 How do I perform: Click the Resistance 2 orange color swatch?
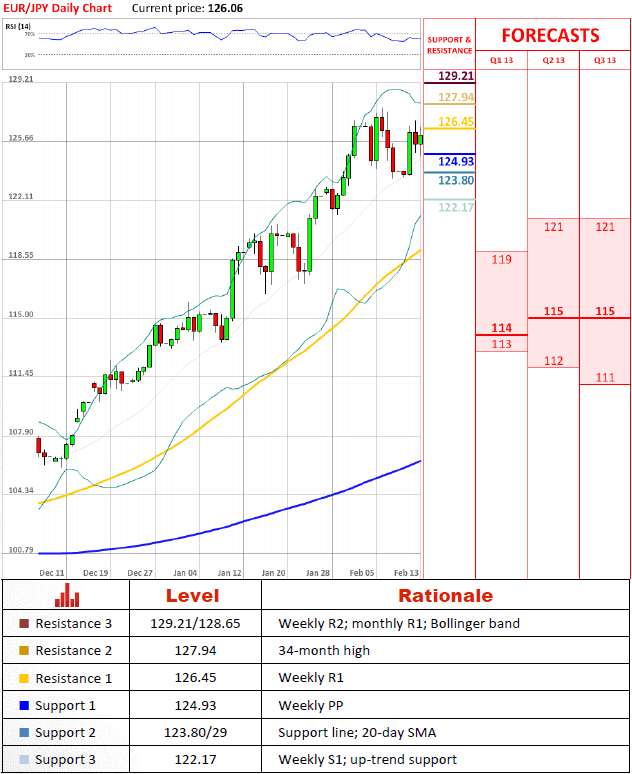tap(24, 651)
